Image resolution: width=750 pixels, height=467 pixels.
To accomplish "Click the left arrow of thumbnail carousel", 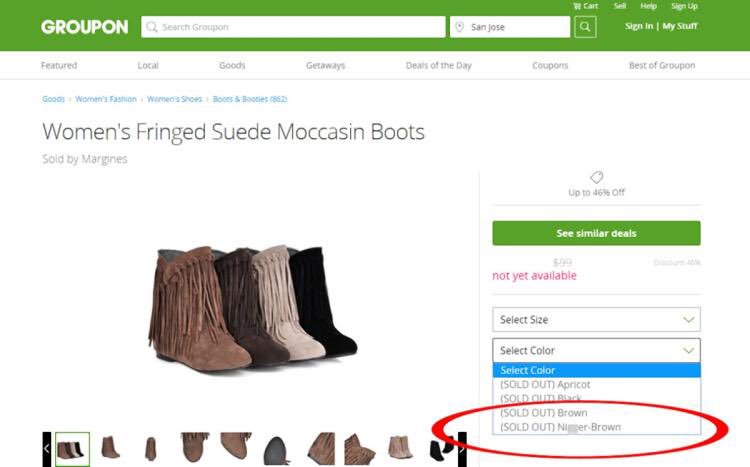I will 47,449.
